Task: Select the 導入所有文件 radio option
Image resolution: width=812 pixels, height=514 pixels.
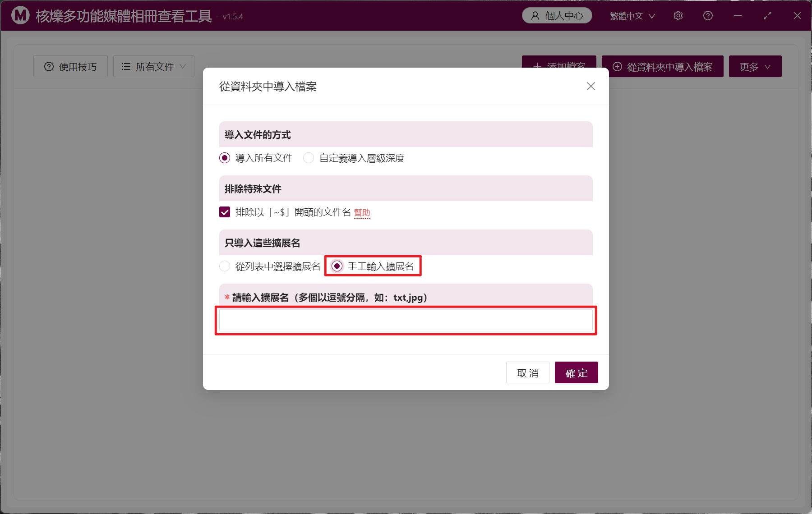Action: click(x=256, y=158)
